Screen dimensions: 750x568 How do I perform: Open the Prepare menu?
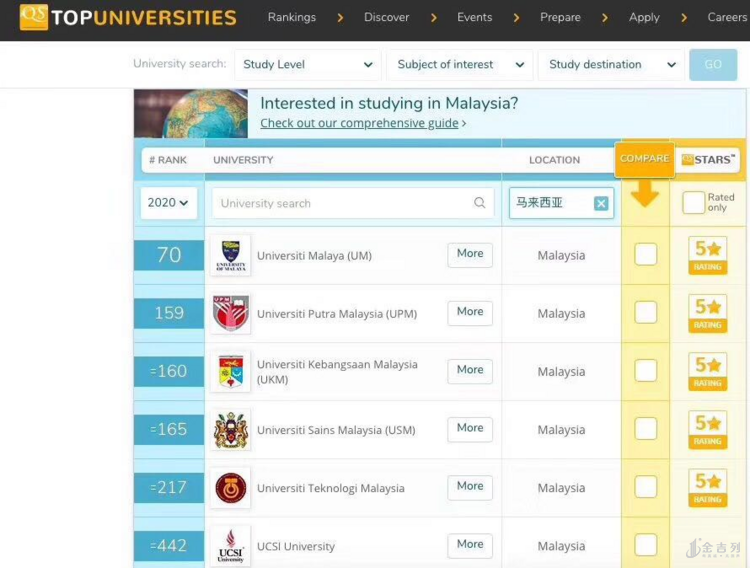[x=560, y=17]
